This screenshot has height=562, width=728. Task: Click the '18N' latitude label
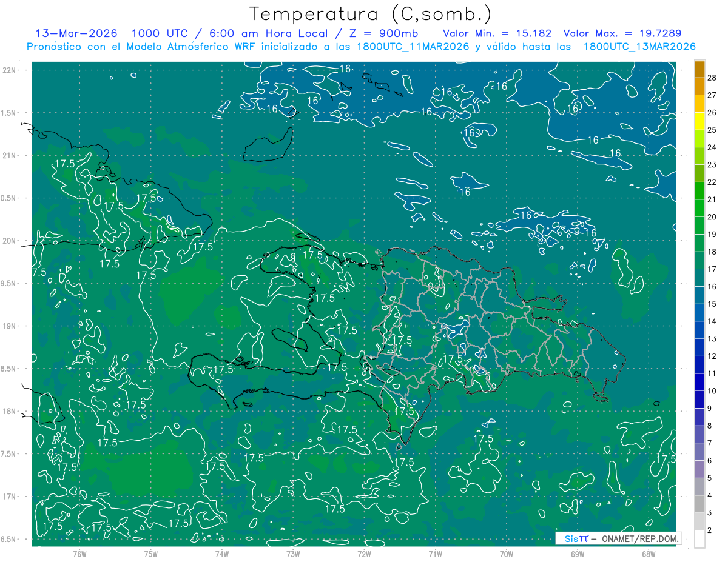point(9,411)
